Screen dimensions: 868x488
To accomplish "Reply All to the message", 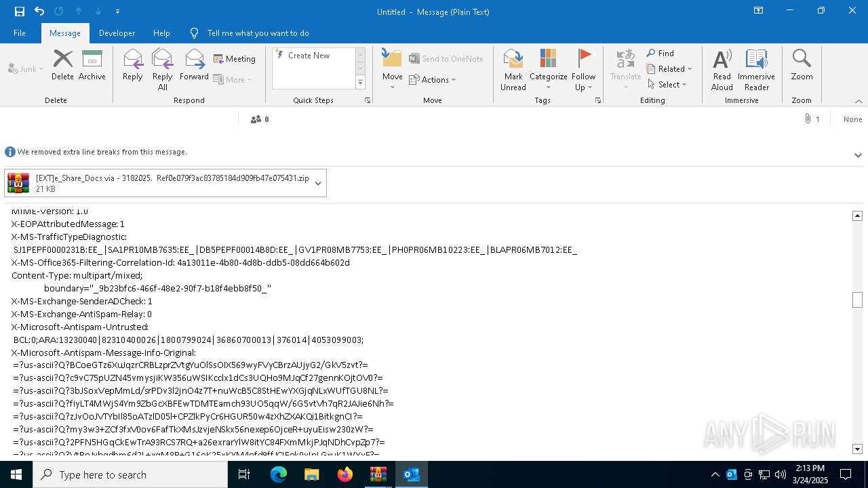I will coord(163,70).
